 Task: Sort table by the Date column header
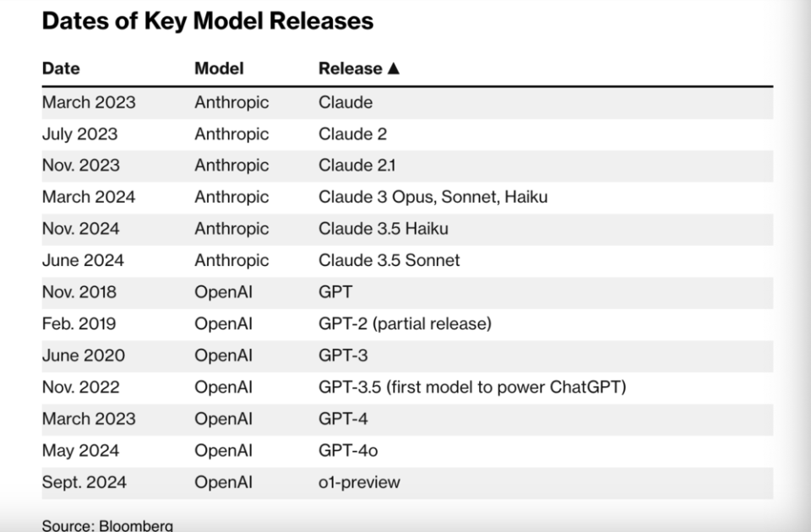[61, 68]
